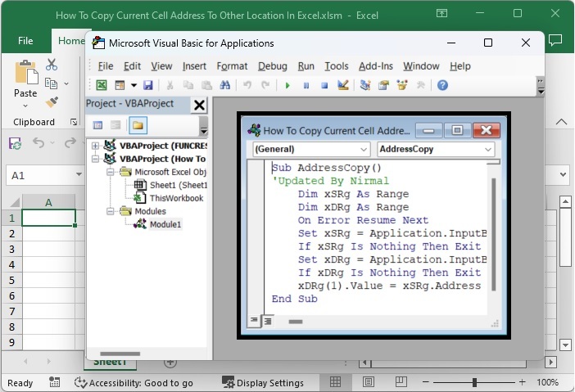575x392 pixels.
Task: Click the Cut scissors icon in VBA toolbar
Action: tap(170, 85)
